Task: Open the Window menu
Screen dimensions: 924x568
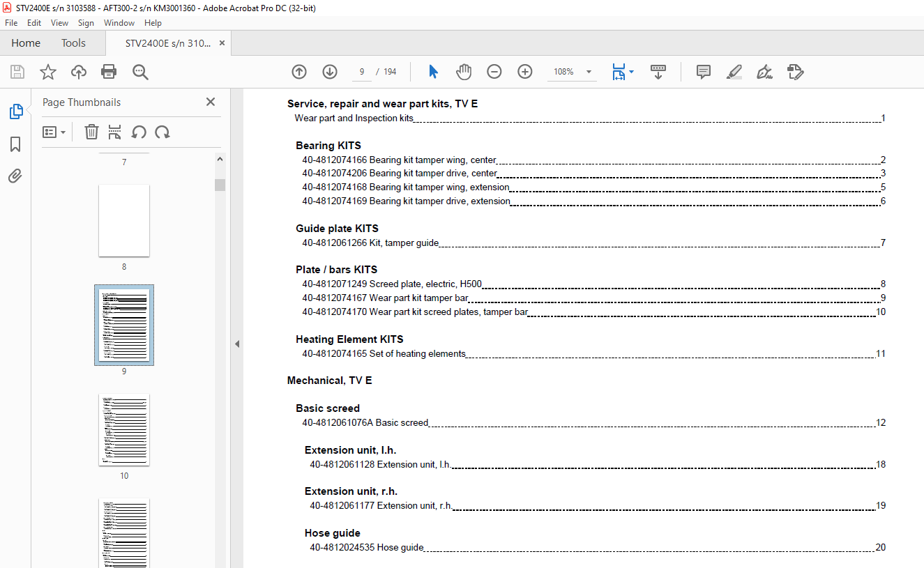Action: click(119, 23)
